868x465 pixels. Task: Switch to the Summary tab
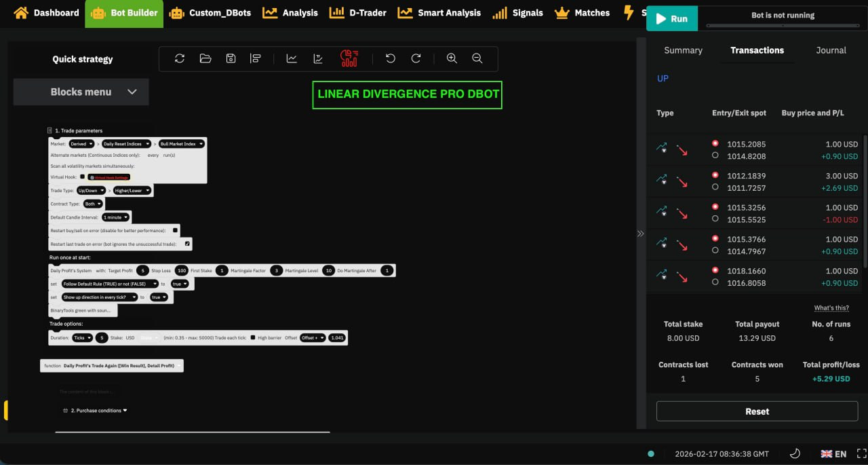tap(683, 50)
